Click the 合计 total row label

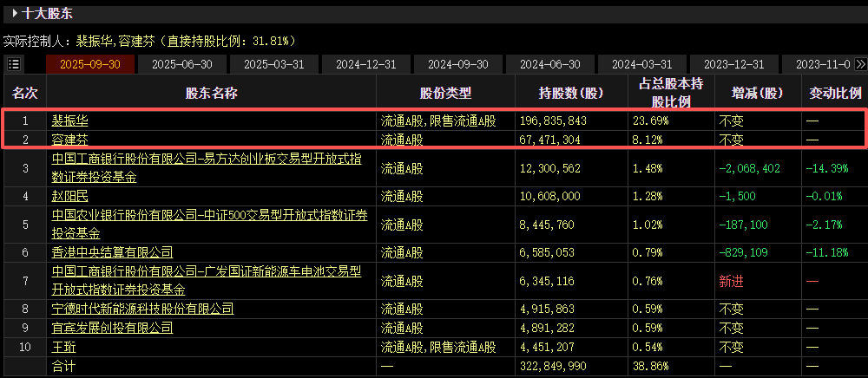click(x=63, y=366)
